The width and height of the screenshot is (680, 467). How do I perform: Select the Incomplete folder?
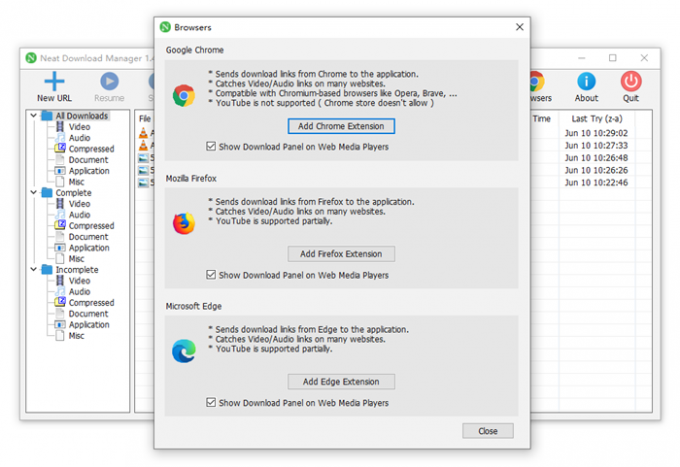[77, 270]
